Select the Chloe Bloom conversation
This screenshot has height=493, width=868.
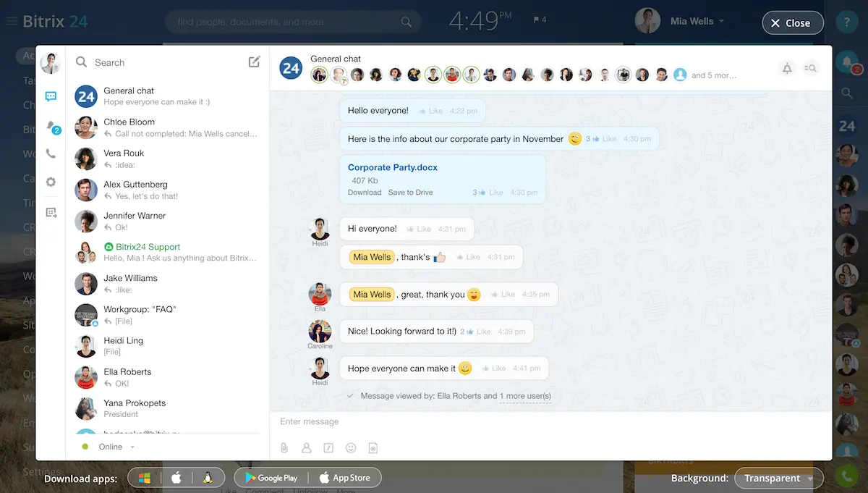click(x=166, y=128)
